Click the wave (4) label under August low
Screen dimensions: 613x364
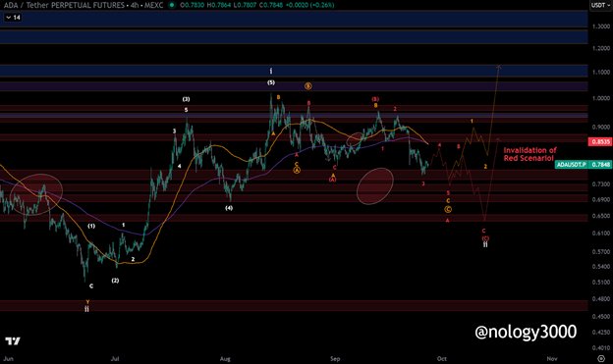click(229, 208)
